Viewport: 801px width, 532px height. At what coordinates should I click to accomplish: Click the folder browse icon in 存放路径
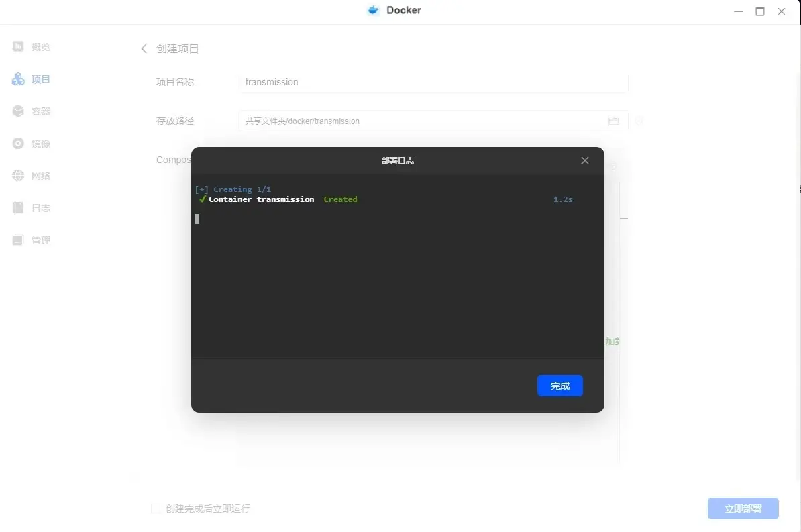click(613, 121)
